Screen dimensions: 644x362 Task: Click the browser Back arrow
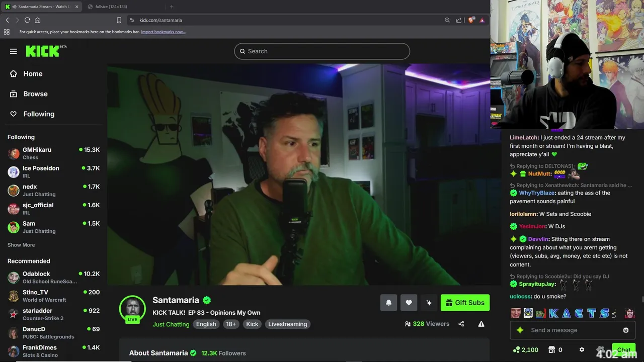click(x=7, y=20)
